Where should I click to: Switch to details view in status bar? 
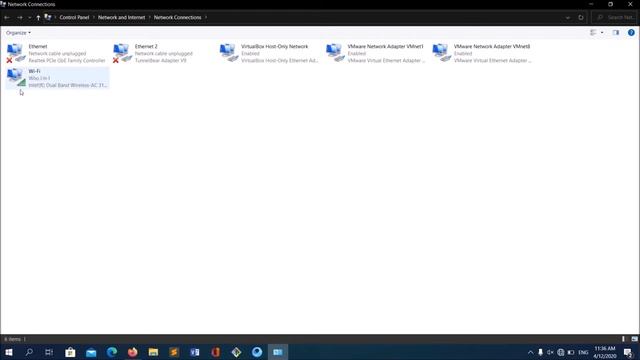[x=623, y=339]
